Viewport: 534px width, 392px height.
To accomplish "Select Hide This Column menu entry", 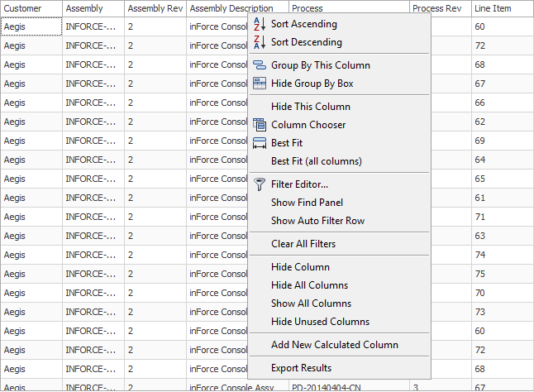I will pyautogui.click(x=310, y=107).
